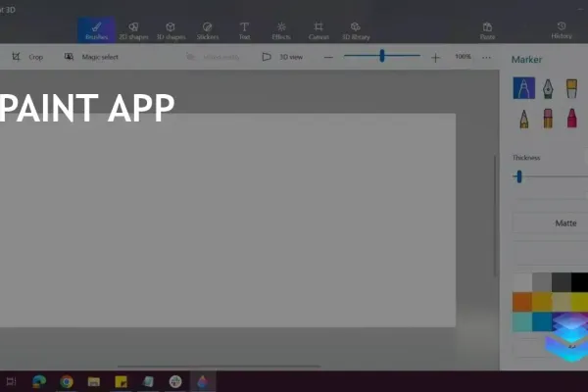The width and height of the screenshot is (588, 392).
Task: Switch to the 2D shapes tab
Action: click(x=133, y=30)
